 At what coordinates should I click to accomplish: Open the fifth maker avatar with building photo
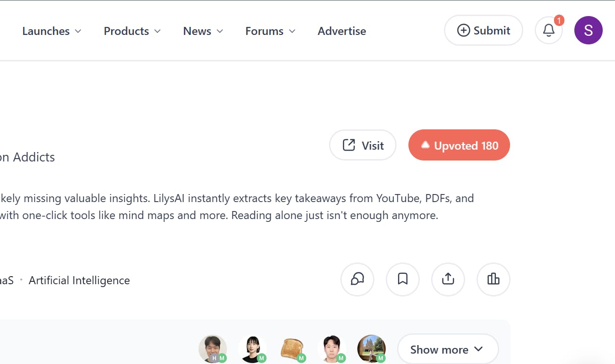(x=372, y=349)
